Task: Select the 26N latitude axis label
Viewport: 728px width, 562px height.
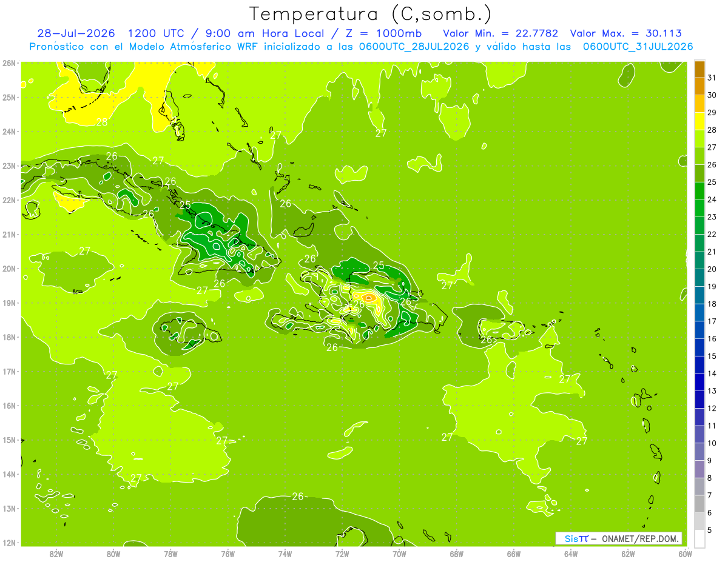Action: [8, 63]
